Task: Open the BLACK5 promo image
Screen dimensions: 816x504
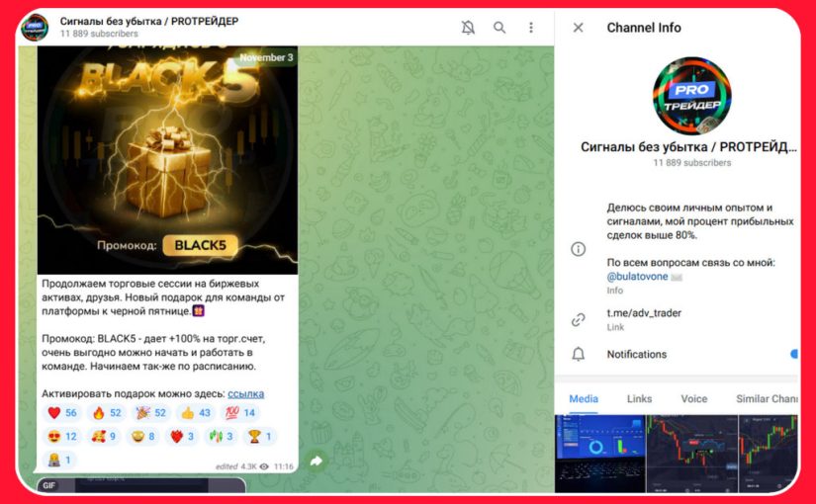Action: click(x=167, y=158)
